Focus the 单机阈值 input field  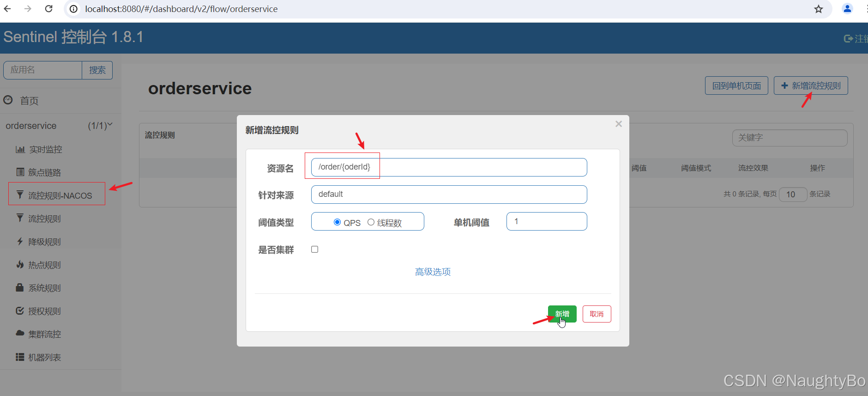coord(547,221)
